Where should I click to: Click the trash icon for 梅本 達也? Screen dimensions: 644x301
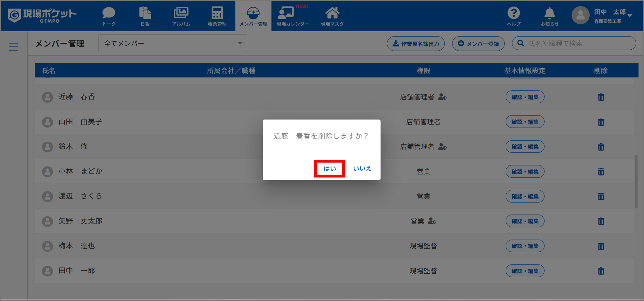[601, 246]
